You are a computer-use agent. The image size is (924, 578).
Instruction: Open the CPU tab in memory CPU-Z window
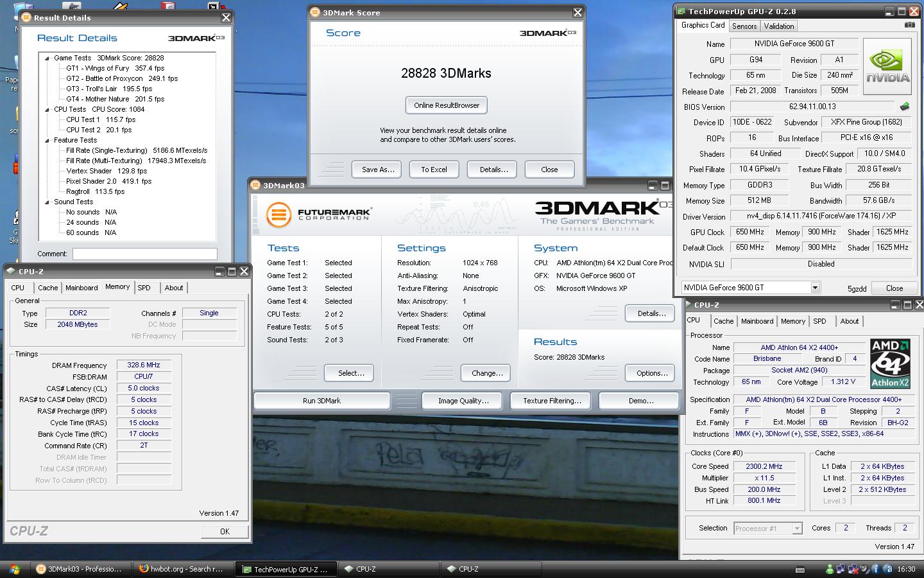(x=17, y=288)
